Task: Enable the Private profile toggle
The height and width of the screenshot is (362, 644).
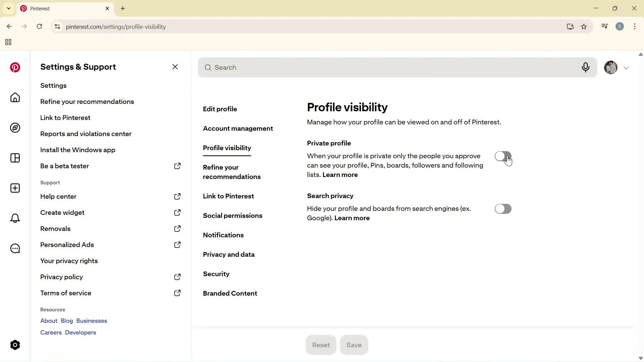Action: point(503,156)
